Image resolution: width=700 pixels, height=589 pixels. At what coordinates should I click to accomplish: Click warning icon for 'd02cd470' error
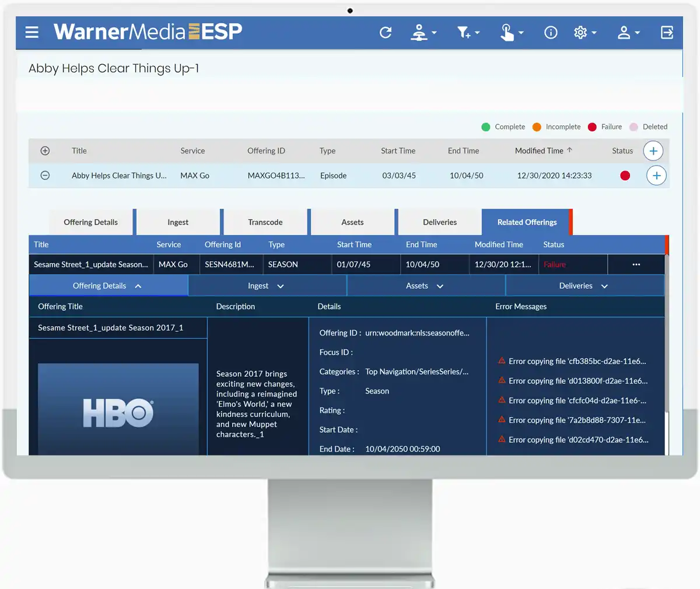click(x=502, y=440)
